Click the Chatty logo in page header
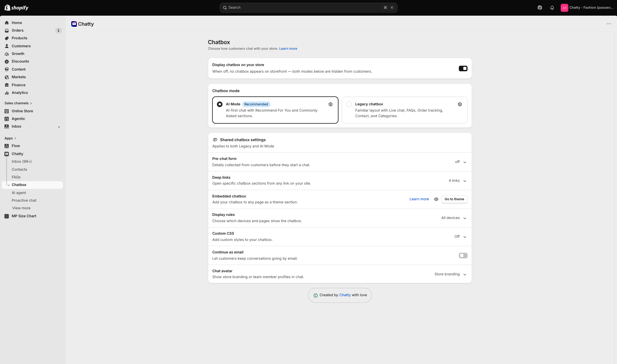This screenshot has width=617, height=364. [x=74, y=24]
